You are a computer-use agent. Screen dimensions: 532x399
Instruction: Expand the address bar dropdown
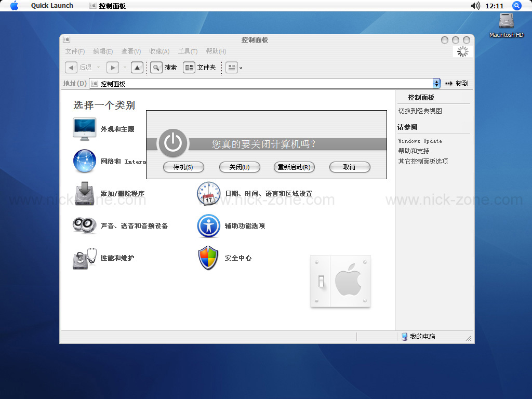pos(436,84)
